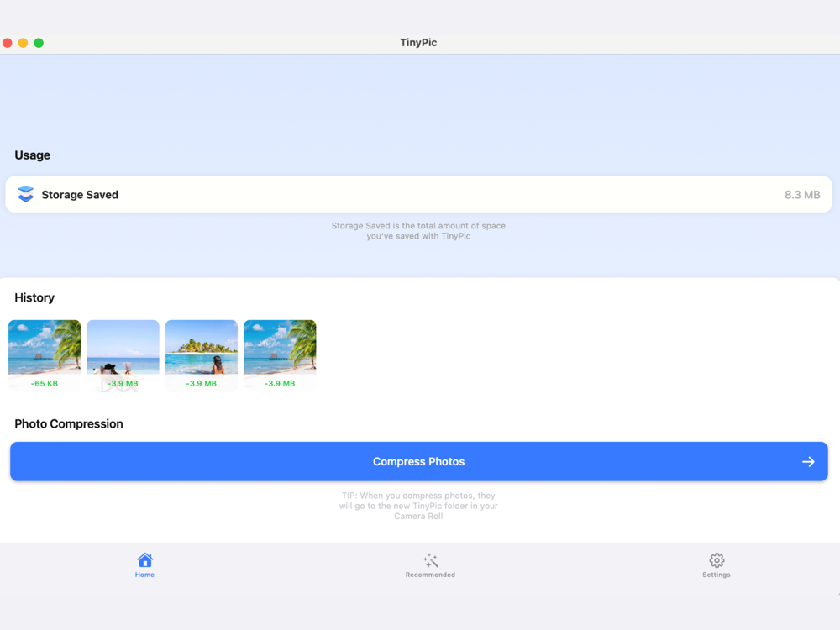Viewport: 840px width, 630px height.
Task: Open the Settings tab
Action: [717, 565]
